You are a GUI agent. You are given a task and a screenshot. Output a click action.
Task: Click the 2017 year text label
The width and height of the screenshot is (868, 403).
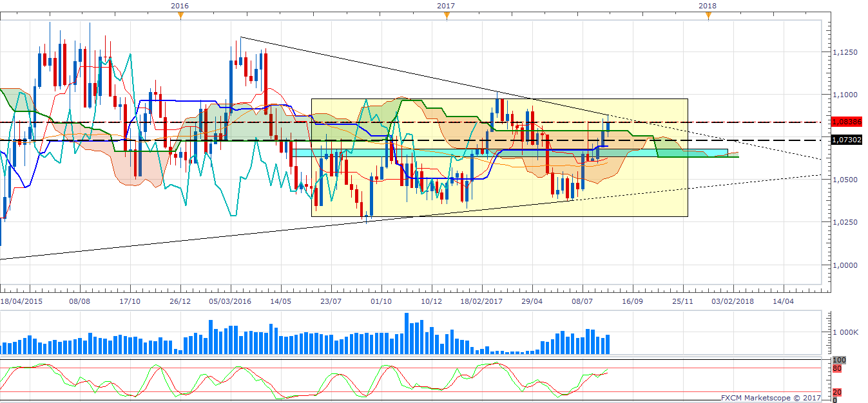pyautogui.click(x=445, y=5)
